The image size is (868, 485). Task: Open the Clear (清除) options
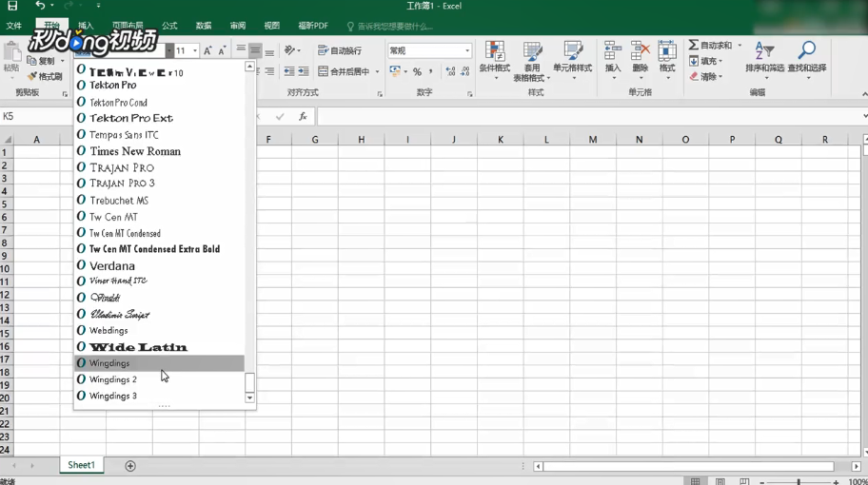[x=706, y=76]
